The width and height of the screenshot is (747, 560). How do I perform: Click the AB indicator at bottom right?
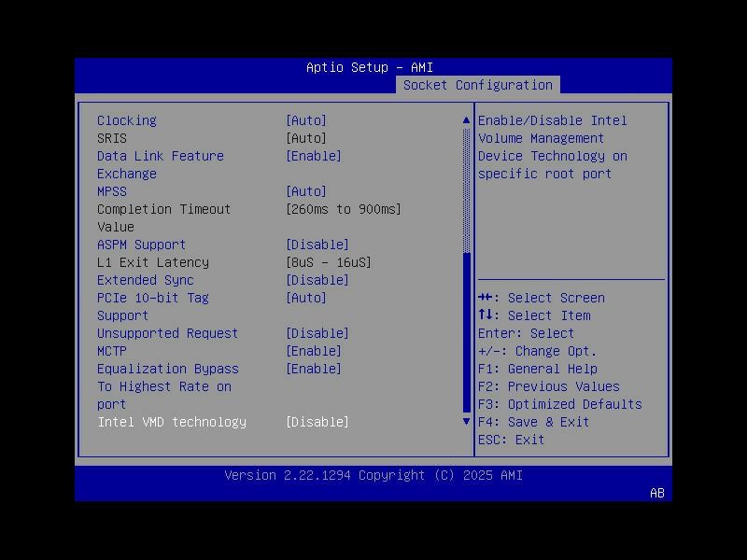pos(656,493)
